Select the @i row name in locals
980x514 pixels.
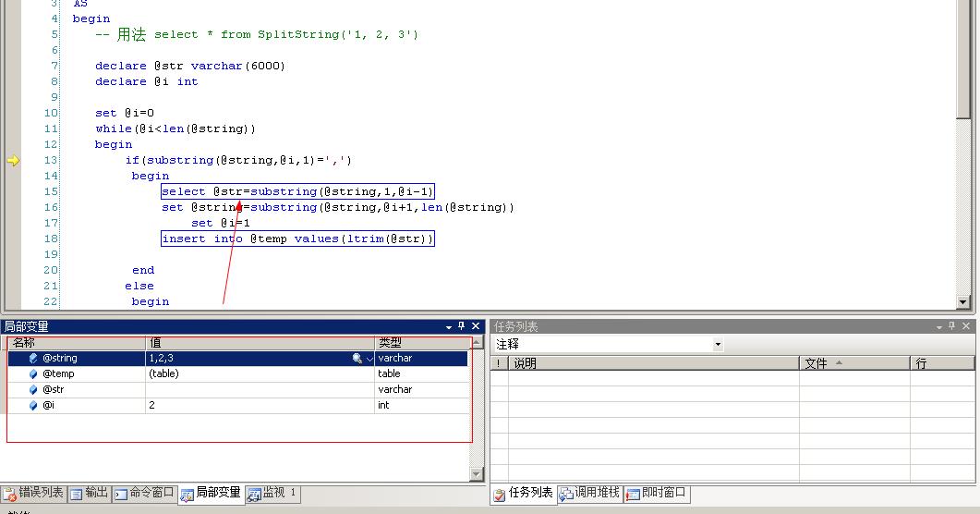coord(48,405)
